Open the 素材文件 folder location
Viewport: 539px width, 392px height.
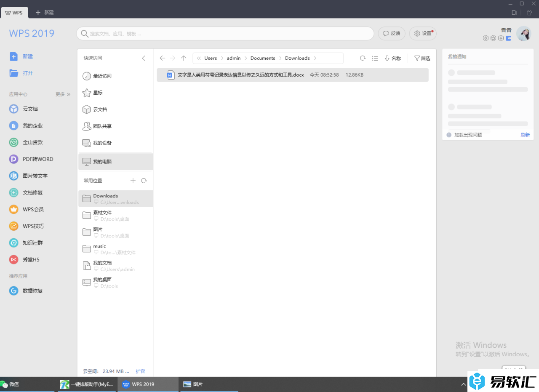[115, 216]
